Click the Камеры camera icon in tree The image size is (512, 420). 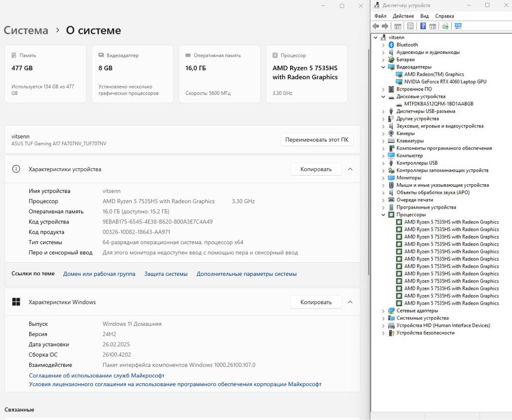(x=391, y=133)
